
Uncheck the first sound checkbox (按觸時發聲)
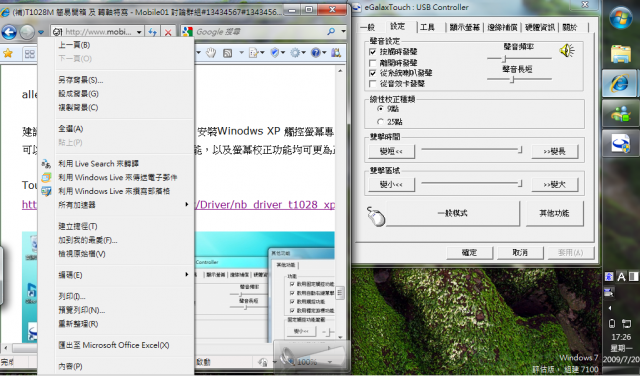tap(372, 52)
